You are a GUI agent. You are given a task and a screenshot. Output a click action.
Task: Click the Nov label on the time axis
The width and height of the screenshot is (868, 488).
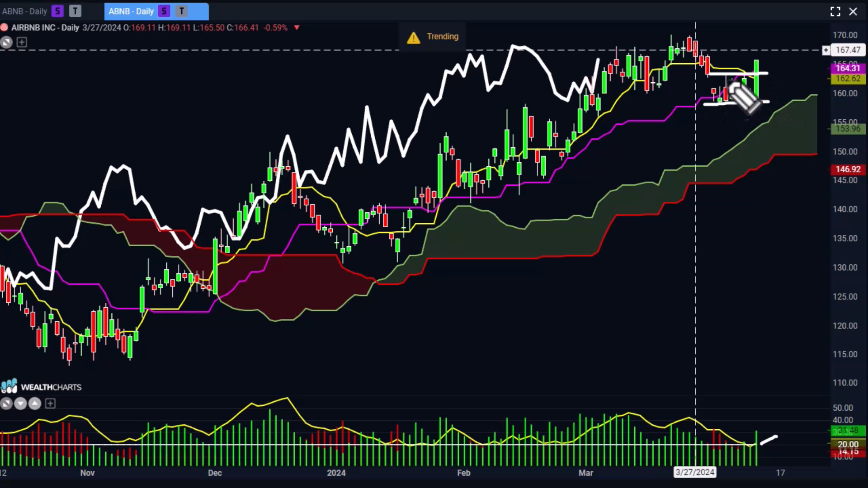87,473
